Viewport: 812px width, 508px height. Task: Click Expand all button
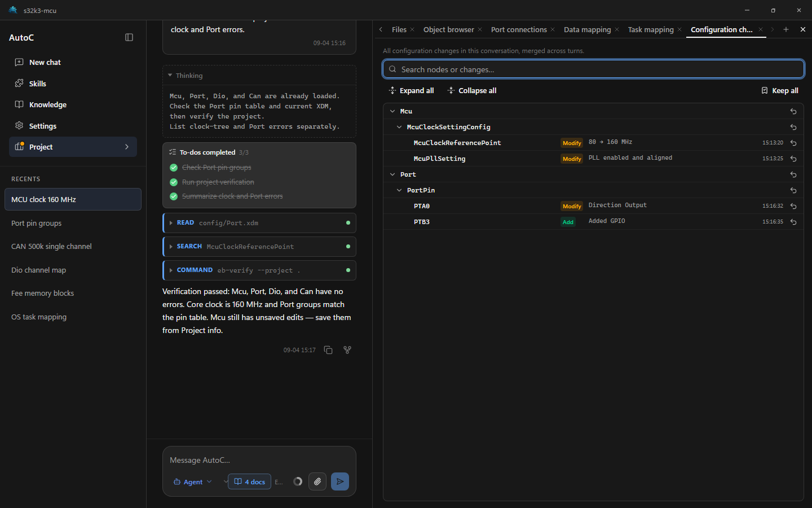[411, 90]
